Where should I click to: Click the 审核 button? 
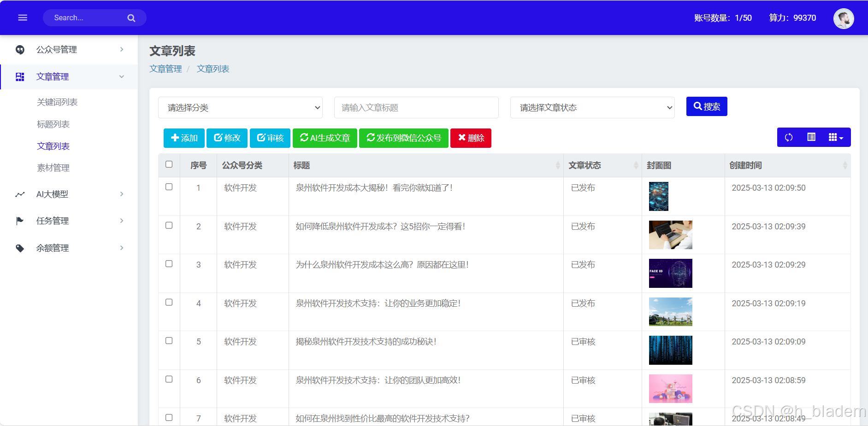[270, 138]
